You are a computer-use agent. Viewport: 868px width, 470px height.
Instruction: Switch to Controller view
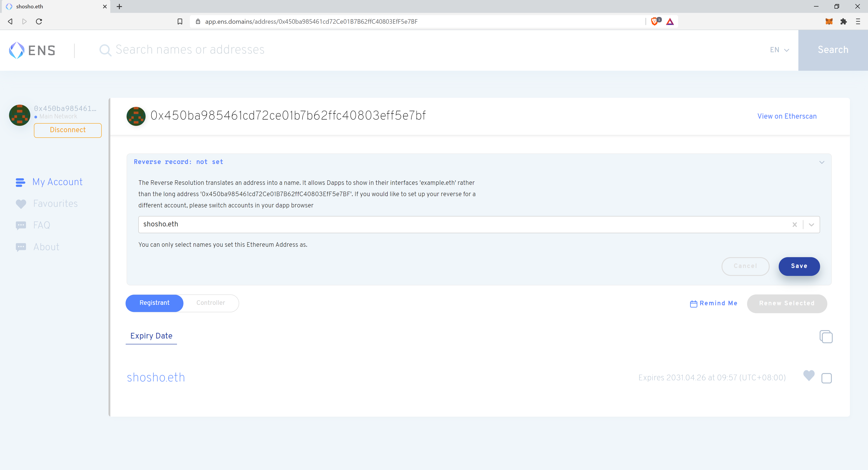tap(211, 303)
